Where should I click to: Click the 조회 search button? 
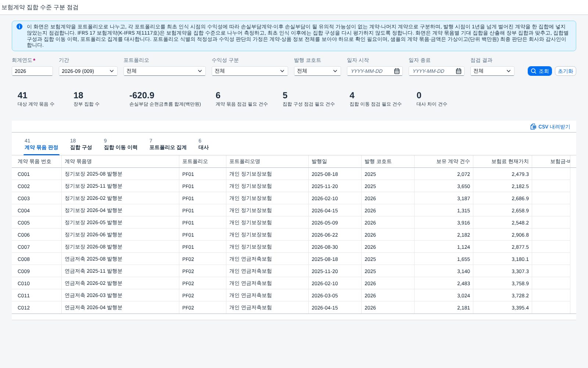click(x=540, y=71)
